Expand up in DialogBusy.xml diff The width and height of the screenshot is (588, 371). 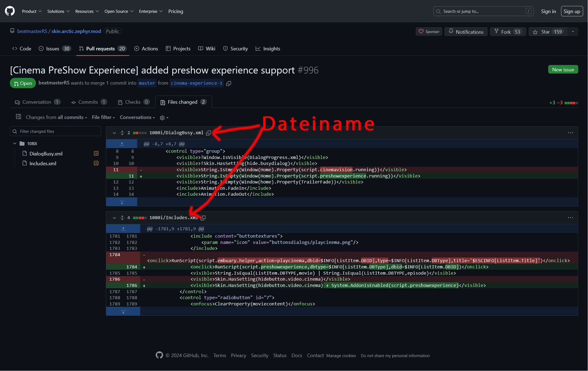coord(122,144)
